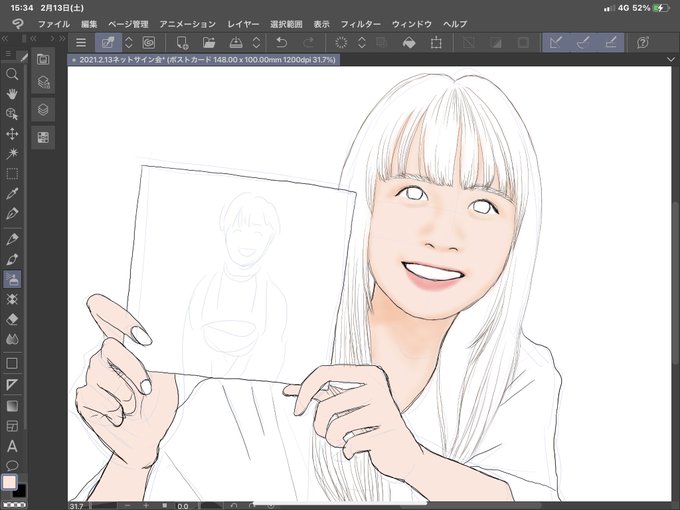Select the Zoom magnifier tool
680x510 pixels.
12,74
